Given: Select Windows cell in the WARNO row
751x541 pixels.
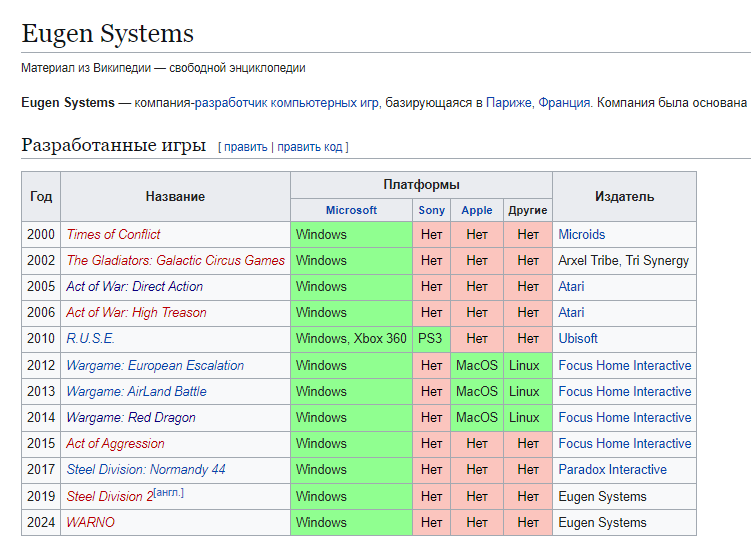Looking at the screenshot, I should point(351,522).
